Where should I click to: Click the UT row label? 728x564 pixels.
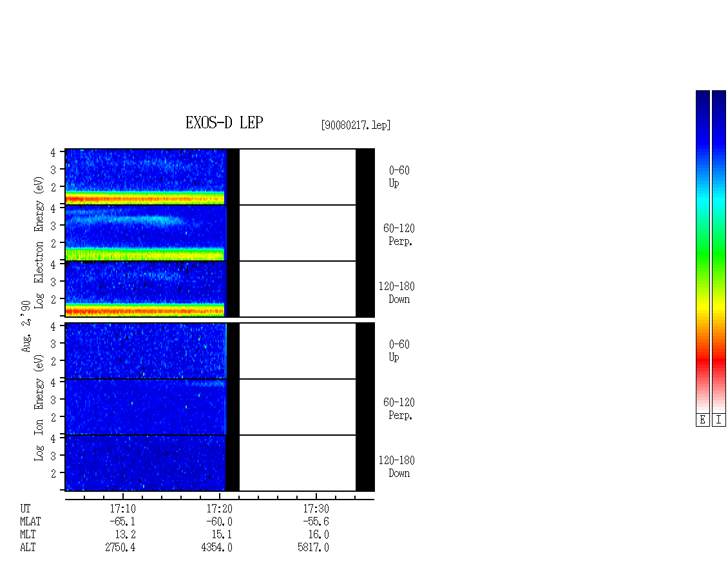tap(25, 509)
